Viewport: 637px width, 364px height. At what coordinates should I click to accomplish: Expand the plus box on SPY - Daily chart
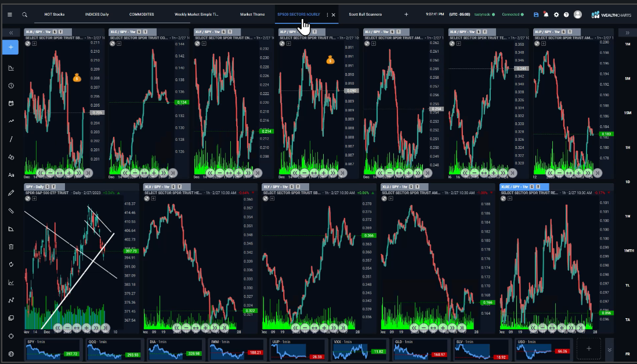tap(35, 198)
